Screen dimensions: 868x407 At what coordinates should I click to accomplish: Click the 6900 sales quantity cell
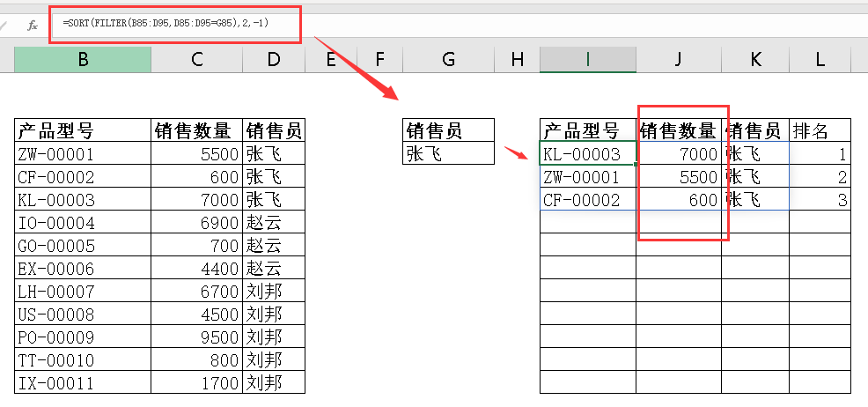197,222
